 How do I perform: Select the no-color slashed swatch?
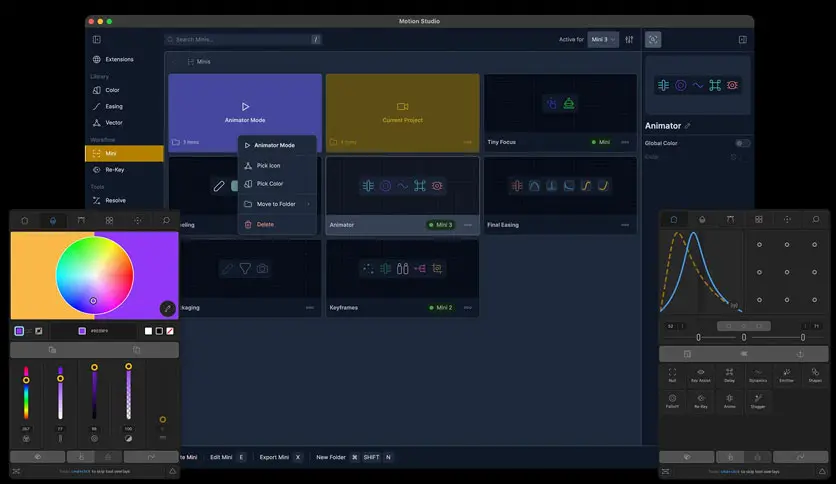tap(170, 331)
